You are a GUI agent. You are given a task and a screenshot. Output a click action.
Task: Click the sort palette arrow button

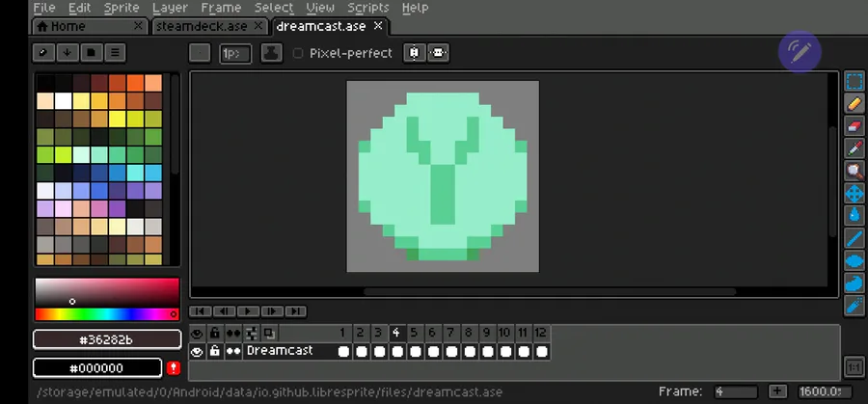click(x=67, y=53)
